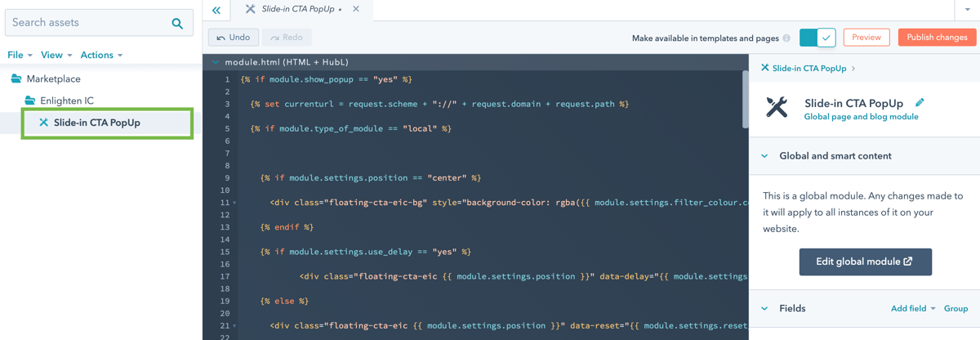Click the set currenturl code line
Screen dimensions: 980x340
click(439, 104)
